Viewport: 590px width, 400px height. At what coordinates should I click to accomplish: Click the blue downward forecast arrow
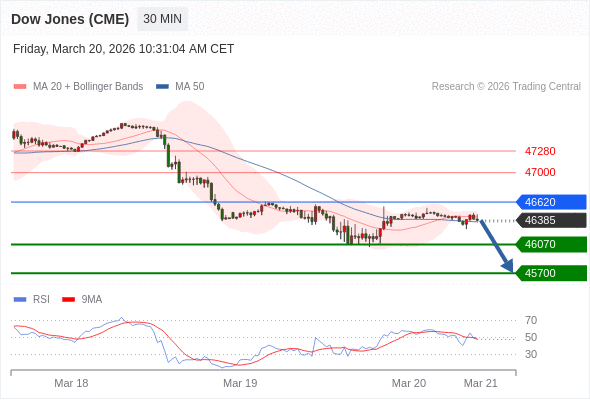[497, 246]
